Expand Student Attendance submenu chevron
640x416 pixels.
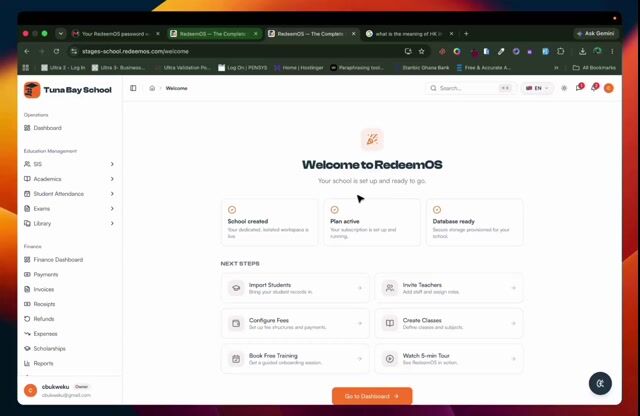click(x=112, y=194)
